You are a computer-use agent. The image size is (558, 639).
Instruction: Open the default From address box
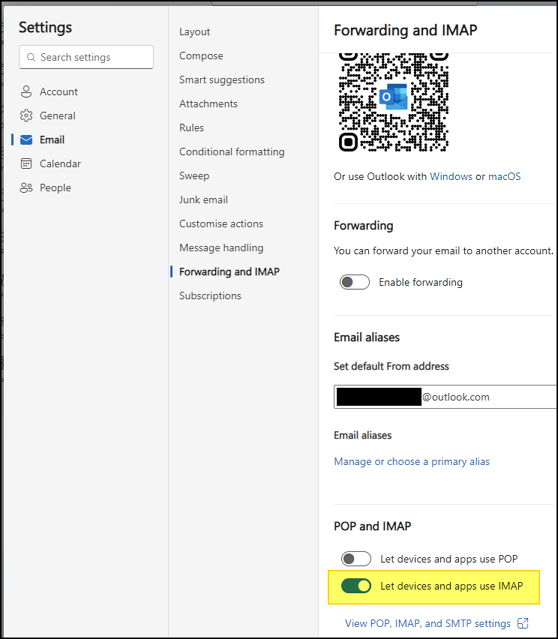coord(446,397)
